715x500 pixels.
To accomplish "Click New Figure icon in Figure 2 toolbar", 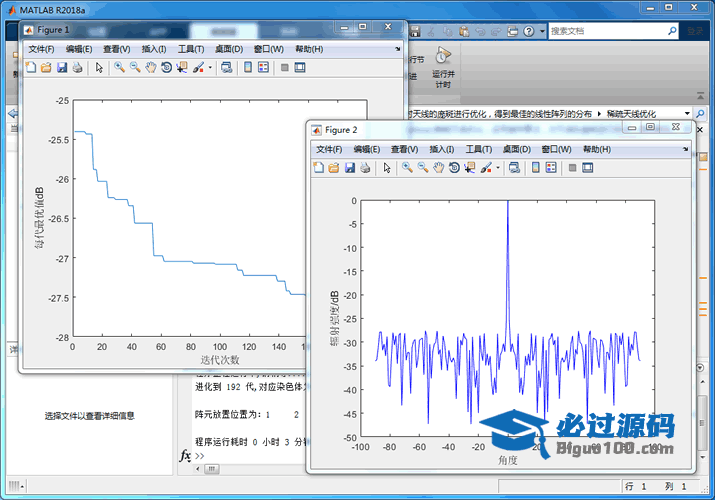I will pos(318,168).
